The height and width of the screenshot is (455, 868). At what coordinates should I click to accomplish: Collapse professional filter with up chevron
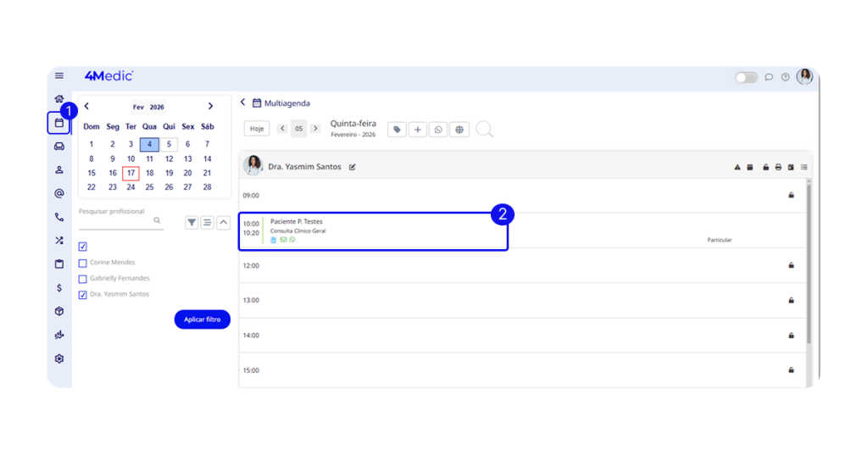[223, 222]
